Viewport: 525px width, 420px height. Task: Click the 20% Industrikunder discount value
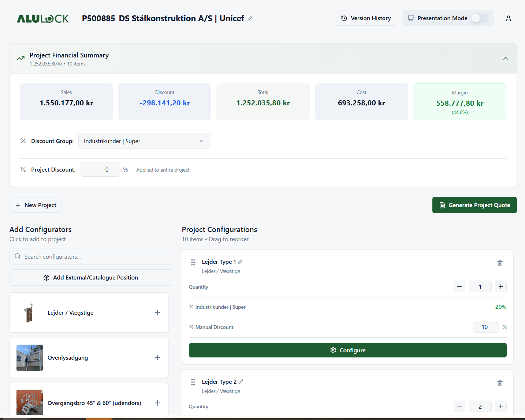[501, 307]
